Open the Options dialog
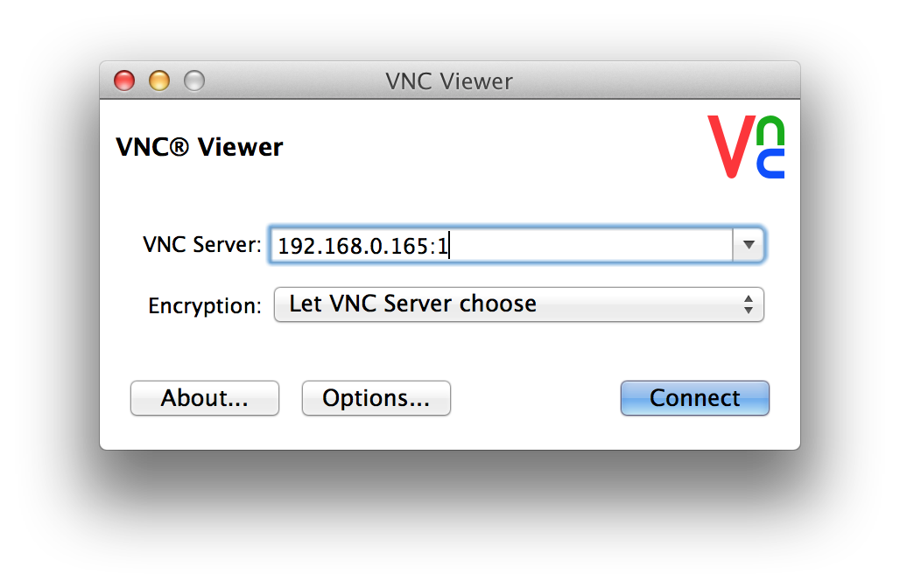Image resolution: width=900 pixels, height=588 pixels. tap(376, 397)
